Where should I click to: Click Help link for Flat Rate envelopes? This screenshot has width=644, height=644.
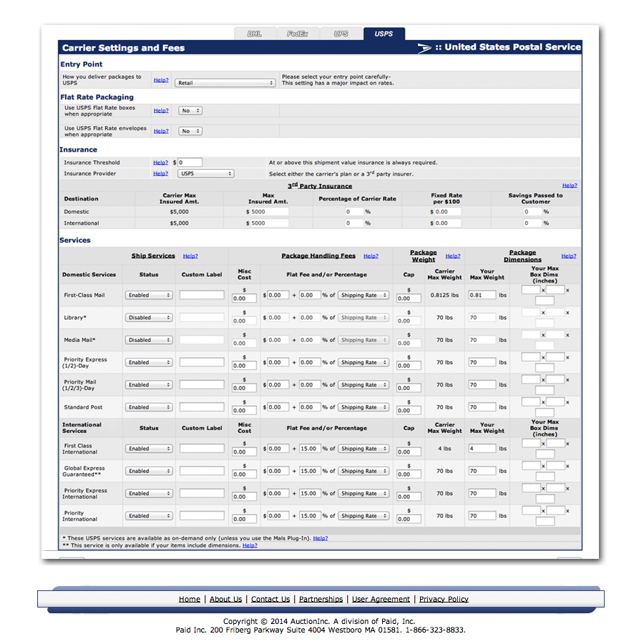click(x=161, y=131)
